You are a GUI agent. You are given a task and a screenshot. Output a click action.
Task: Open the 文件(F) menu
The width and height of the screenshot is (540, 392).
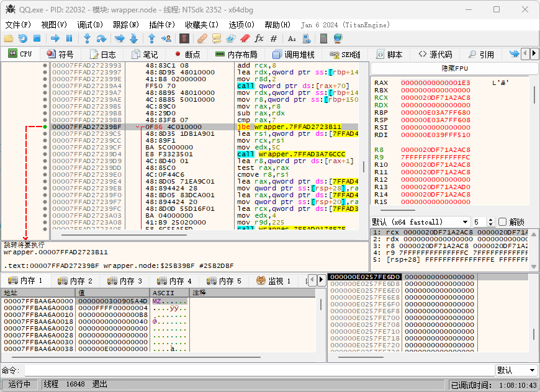pos(18,25)
